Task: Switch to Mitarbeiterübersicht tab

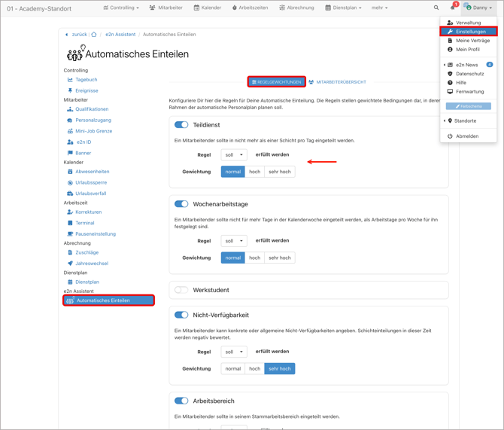Action: (x=338, y=82)
